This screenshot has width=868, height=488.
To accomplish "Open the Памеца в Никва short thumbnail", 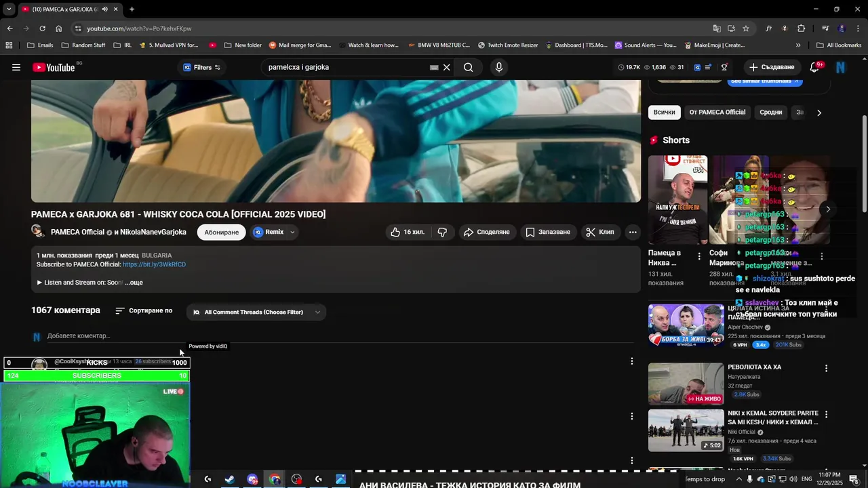I will 677,199.
